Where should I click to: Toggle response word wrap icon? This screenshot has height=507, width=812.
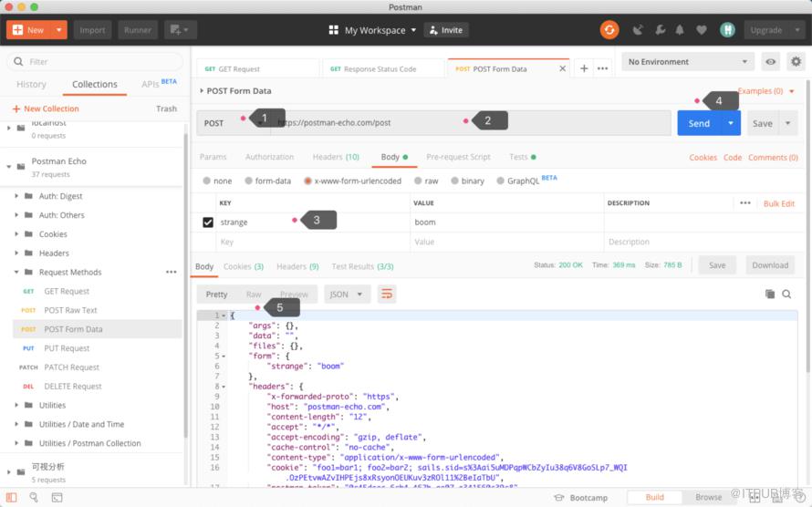pos(387,294)
